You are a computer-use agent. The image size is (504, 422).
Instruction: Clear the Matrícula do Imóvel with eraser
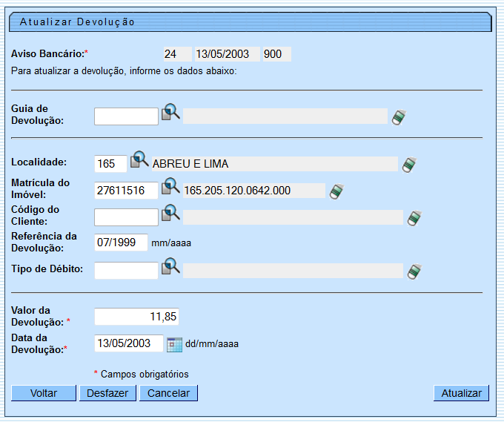[336, 191]
